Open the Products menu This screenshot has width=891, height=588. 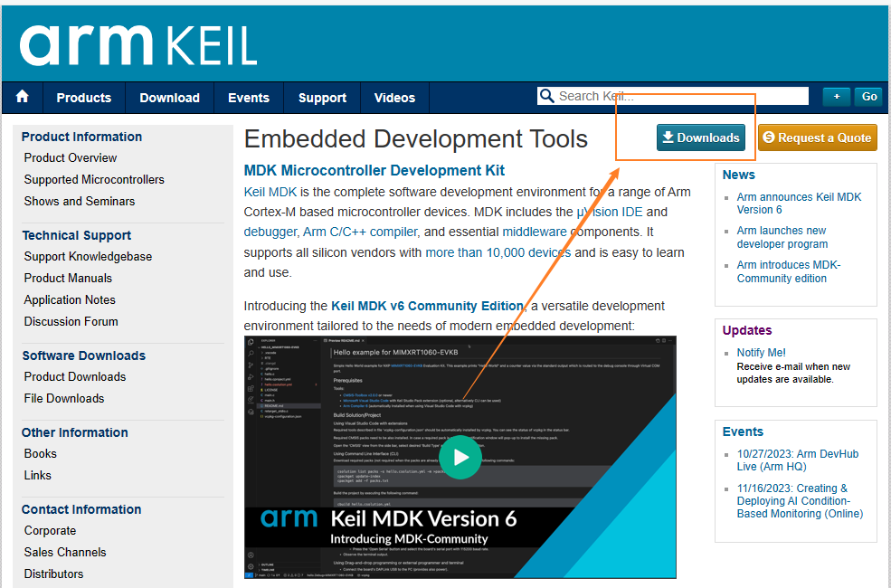(x=84, y=98)
